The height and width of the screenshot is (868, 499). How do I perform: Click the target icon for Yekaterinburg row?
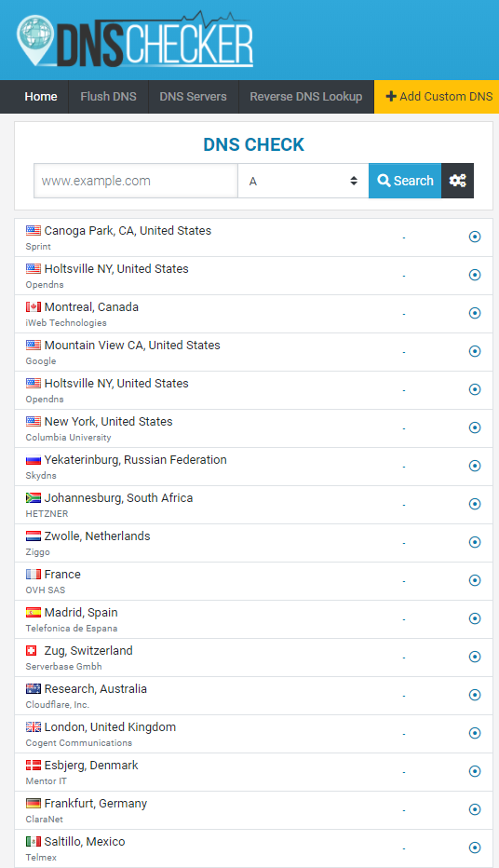[475, 466]
